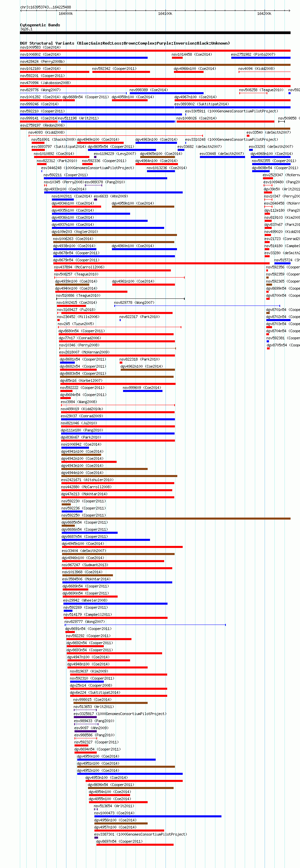This screenshot has width=300, height=868.
Task: Click the 3q26.1 band label
Action: click(26, 29)
